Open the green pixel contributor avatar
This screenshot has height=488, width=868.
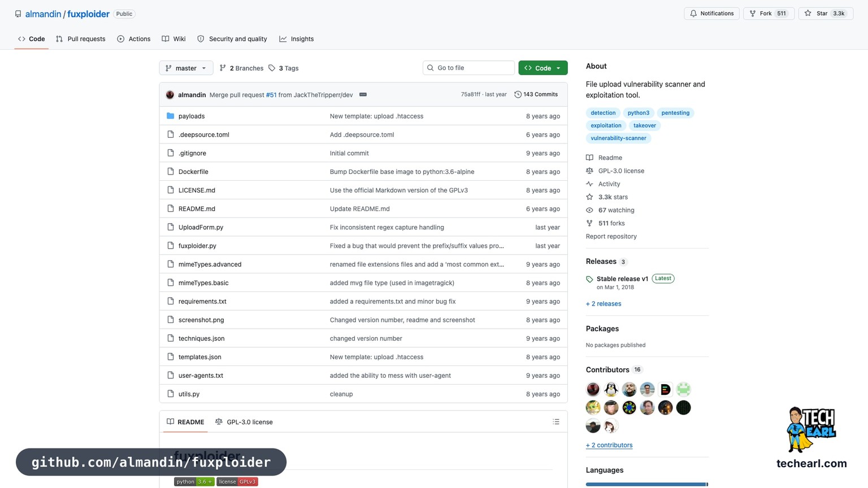coord(683,389)
